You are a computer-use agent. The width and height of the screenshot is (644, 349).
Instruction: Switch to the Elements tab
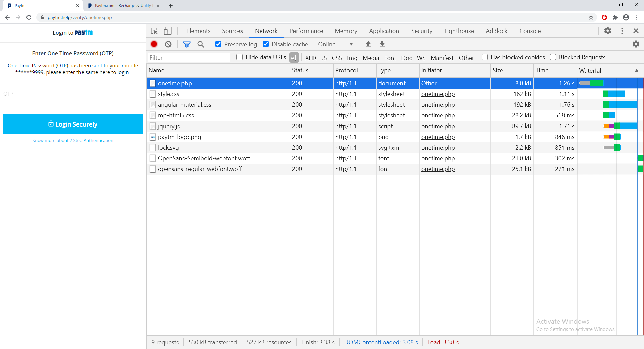[x=199, y=31]
